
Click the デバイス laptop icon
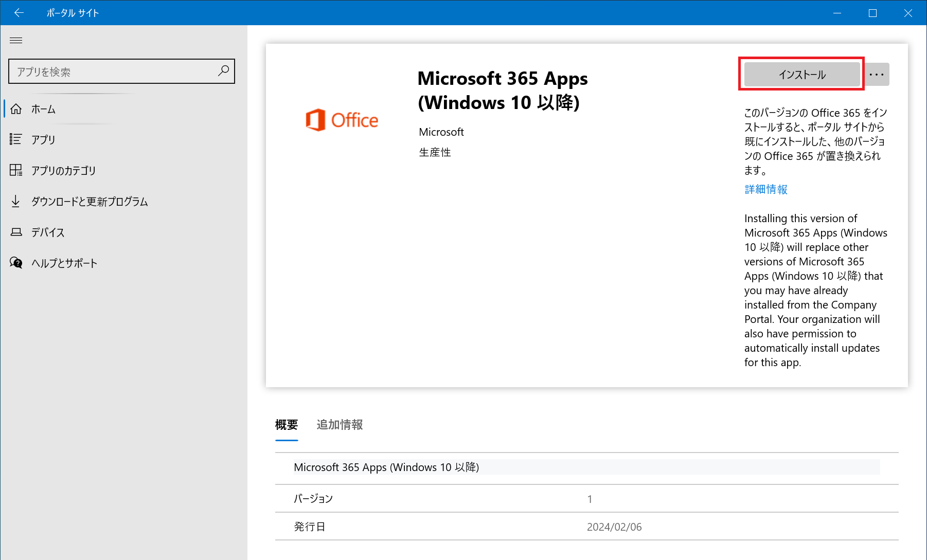tap(16, 232)
